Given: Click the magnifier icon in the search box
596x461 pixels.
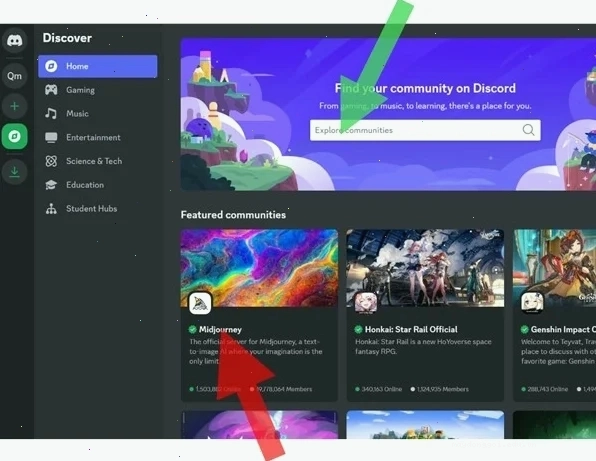Looking at the screenshot, I should click(x=528, y=130).
